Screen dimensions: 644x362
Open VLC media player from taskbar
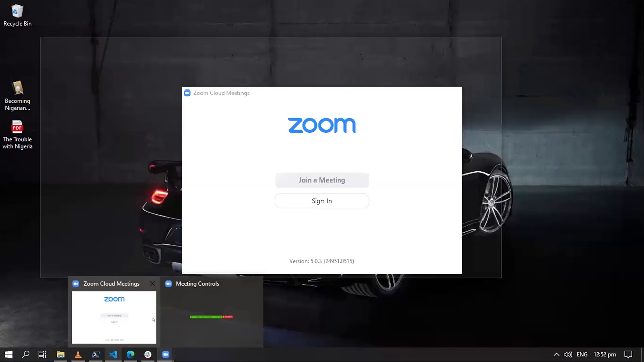[x=78, y=354]
